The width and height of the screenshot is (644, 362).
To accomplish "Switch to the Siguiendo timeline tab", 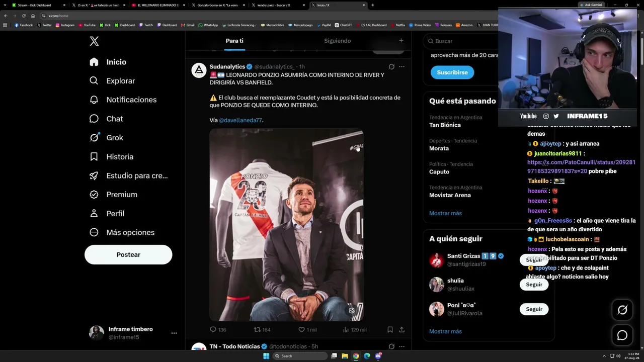I will tap(337, 41).
